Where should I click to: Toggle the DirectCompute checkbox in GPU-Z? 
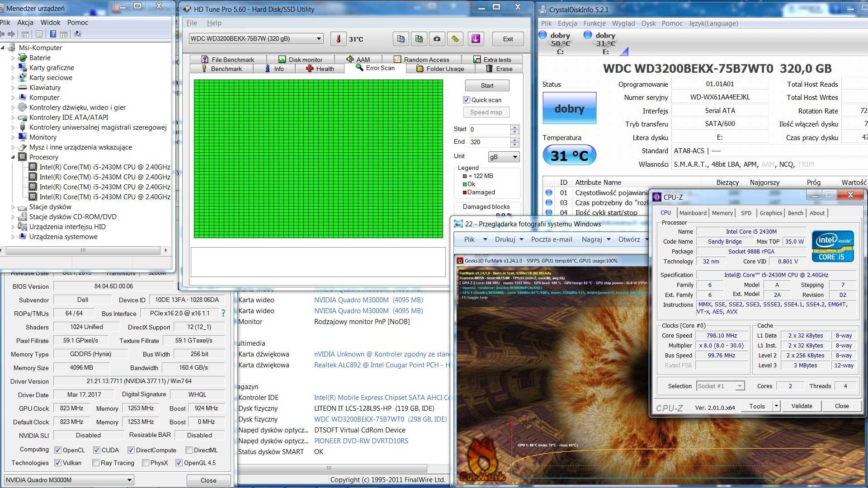tap(131, 450)
